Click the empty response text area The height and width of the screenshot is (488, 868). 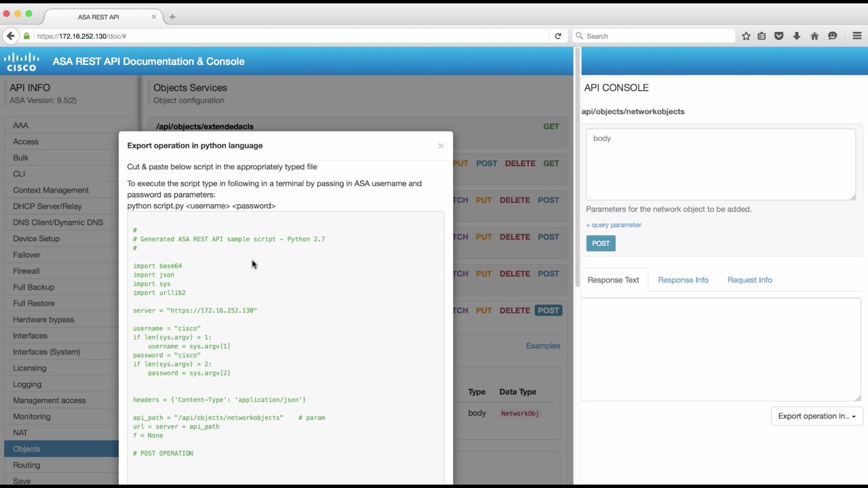tap(721, 350)
